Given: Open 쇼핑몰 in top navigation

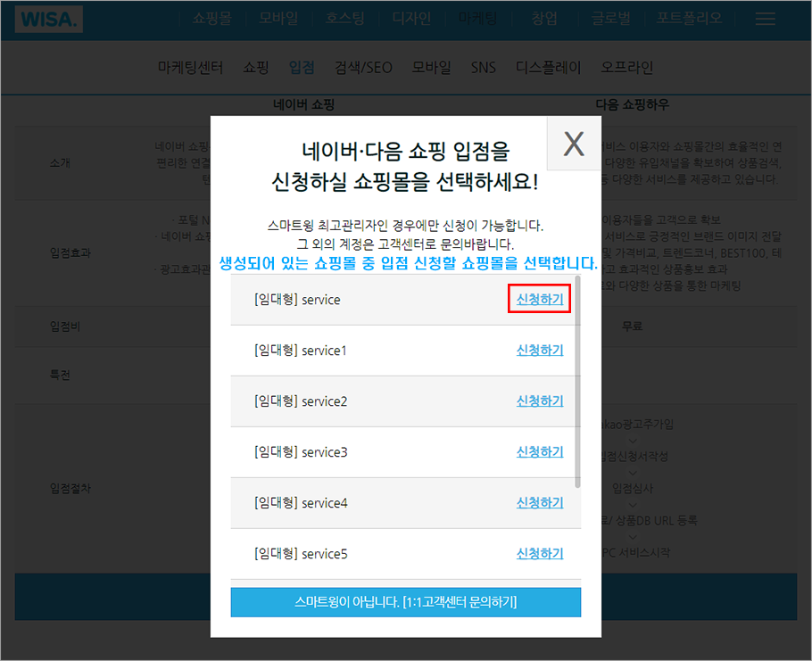Looking at the screenshot, I should 211,19.
